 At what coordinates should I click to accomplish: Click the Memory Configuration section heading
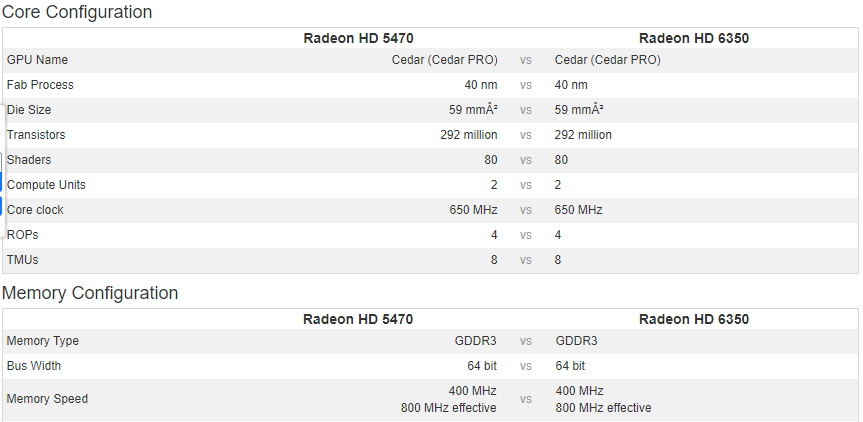[x=90, y=293]
